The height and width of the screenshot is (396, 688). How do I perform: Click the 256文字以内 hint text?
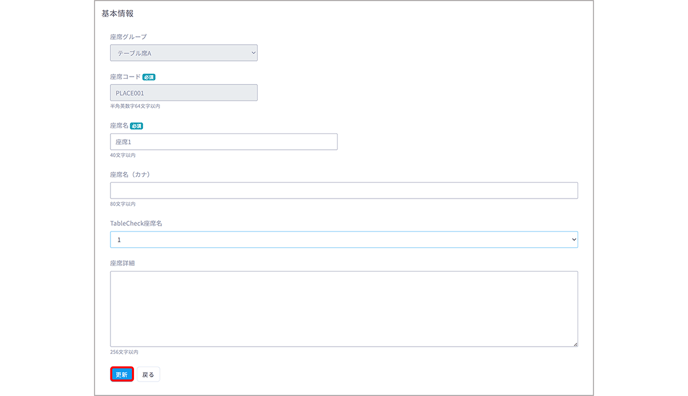point(124,352)
